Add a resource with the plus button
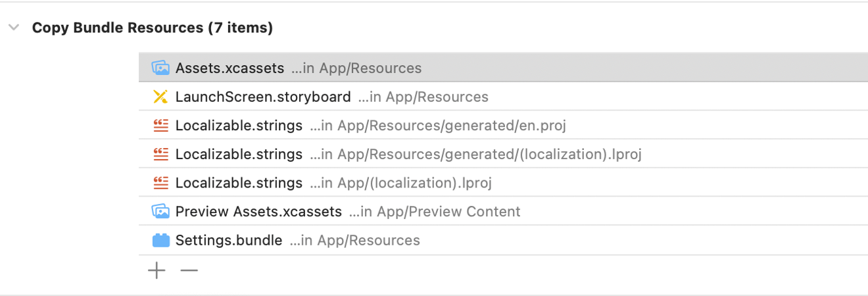Screen dimensions: 868x296 click(x=157, y=270)
